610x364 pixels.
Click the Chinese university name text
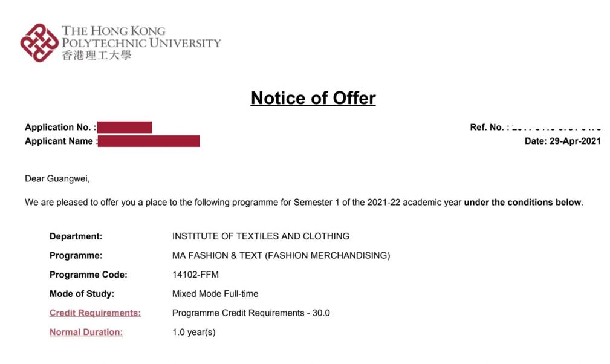point(96,56)
